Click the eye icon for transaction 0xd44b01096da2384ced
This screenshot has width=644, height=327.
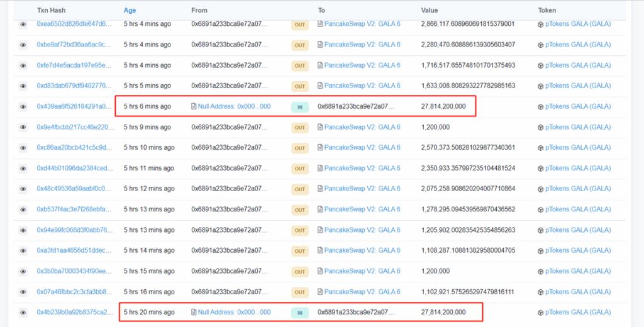click(23, 169)
